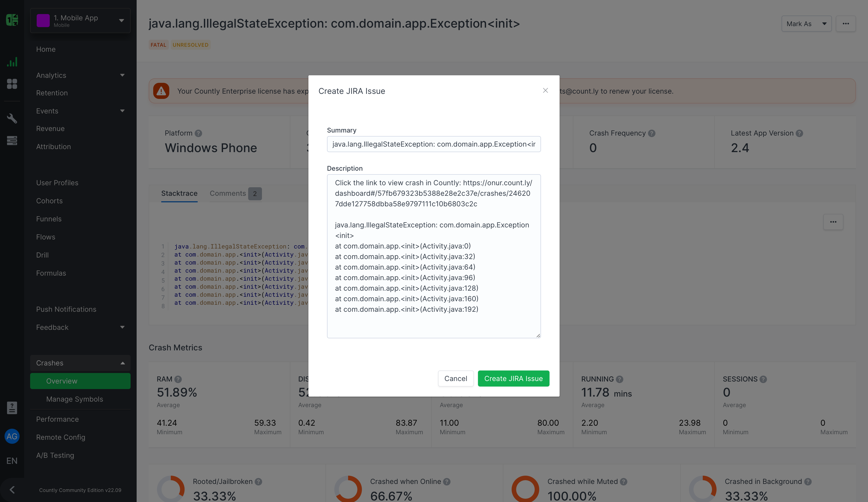868x502 pixels.
Task: Switch to the Comments tab
Action: tap(228, 194)
